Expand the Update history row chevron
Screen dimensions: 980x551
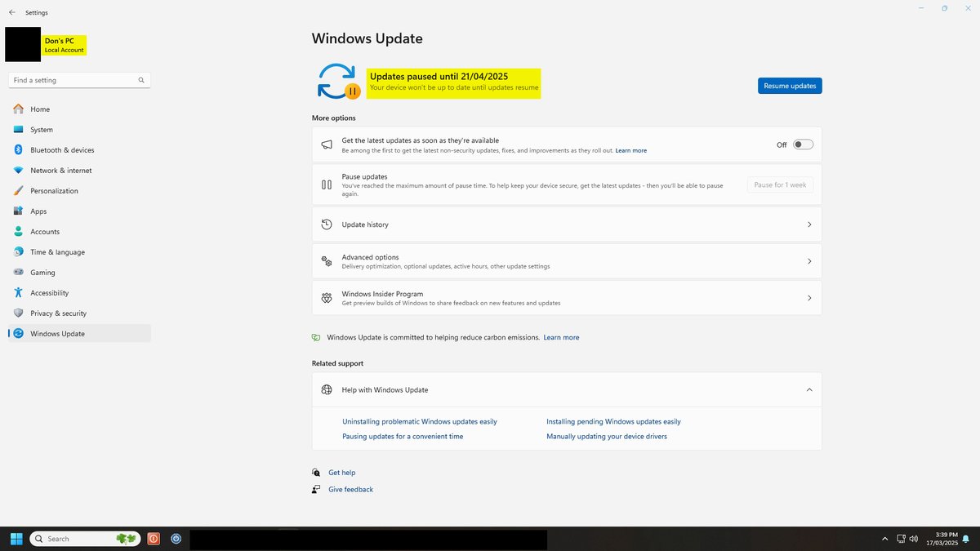tap(809, 224)
